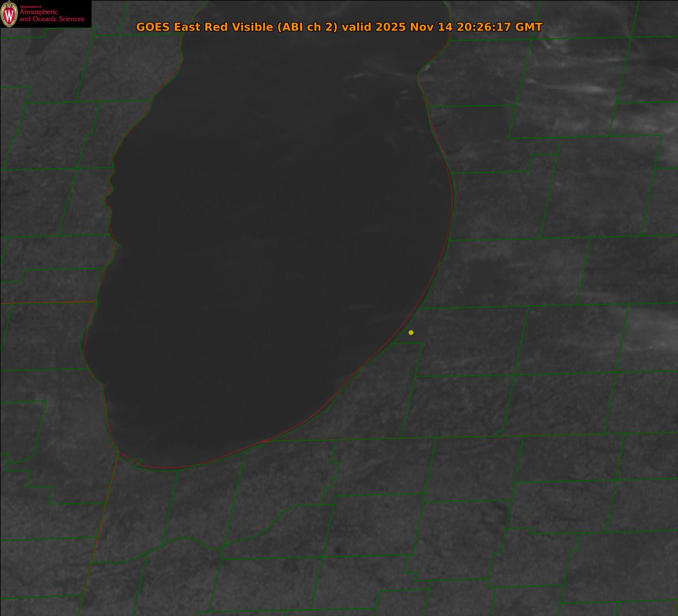
Task: Click the faint wispy cloud over northeastern lake
Action: (384, 73)
